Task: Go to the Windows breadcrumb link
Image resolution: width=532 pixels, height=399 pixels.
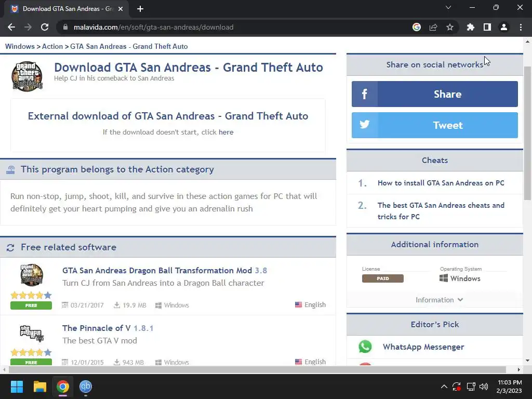Action: point(20,46)
